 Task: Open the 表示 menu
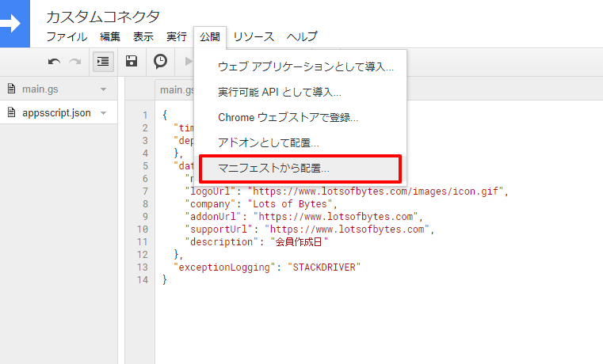143,36
